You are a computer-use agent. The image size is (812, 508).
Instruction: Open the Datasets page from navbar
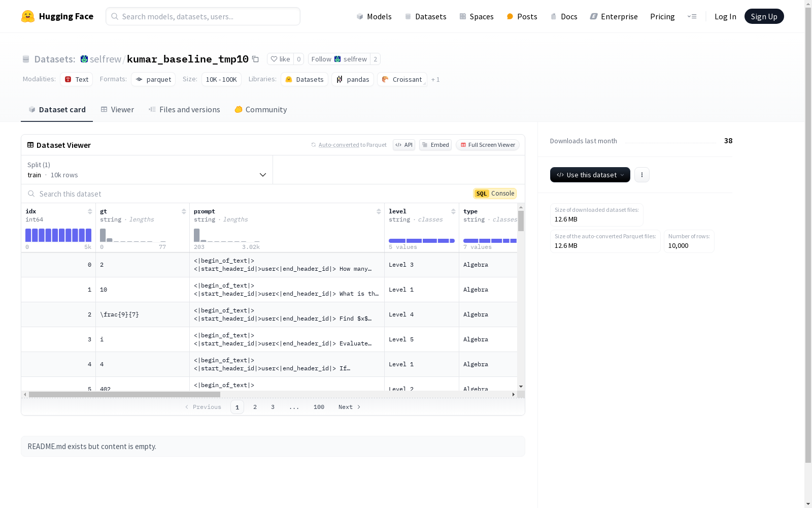pos(425,16)
